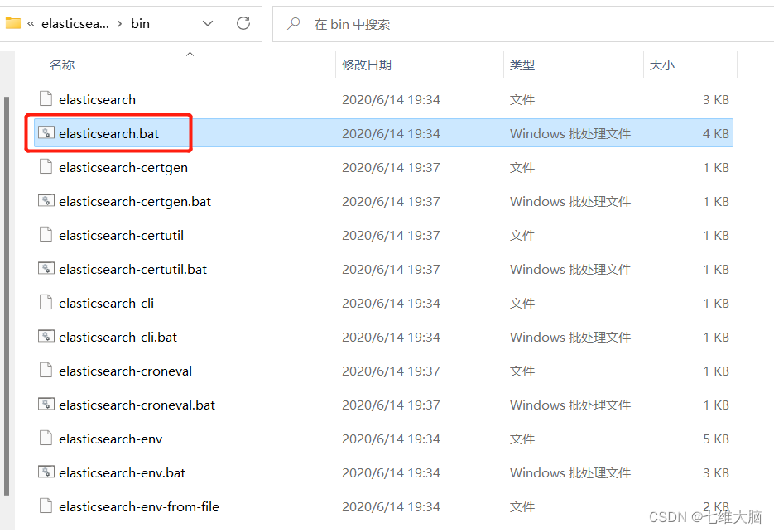Click the bin breadcrumb segment
This screenshot has height=532, width=774.
(140, 24)
